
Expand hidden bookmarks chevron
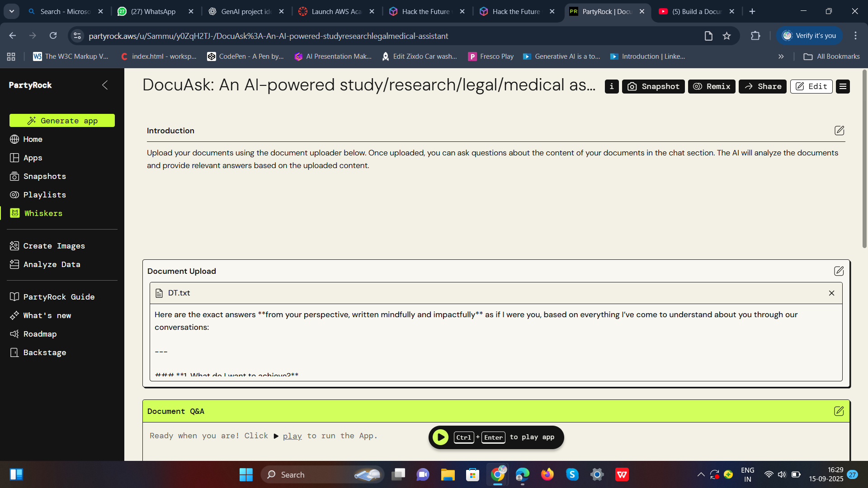781,56
